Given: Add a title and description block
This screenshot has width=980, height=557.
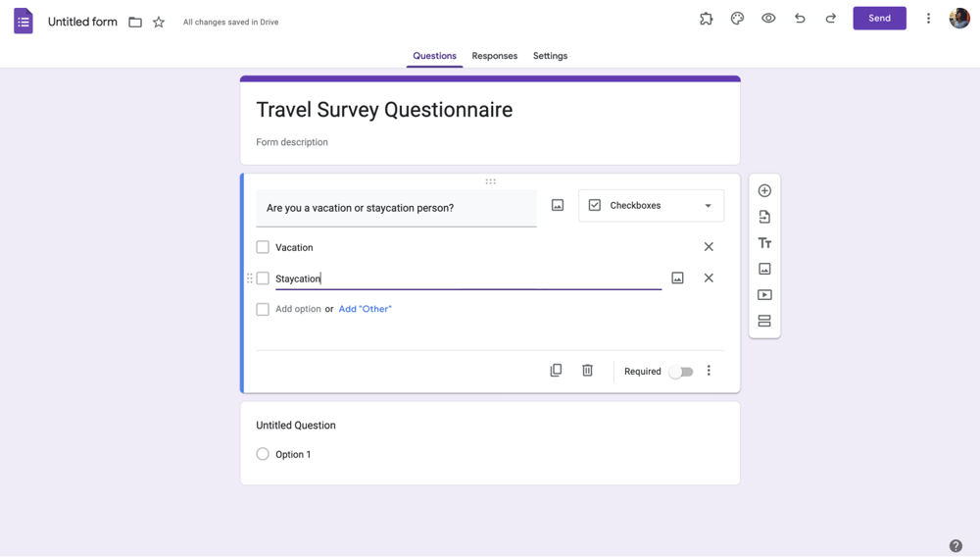Looking at the screenshot, I should pyautogui.click(x=764, y=243).
